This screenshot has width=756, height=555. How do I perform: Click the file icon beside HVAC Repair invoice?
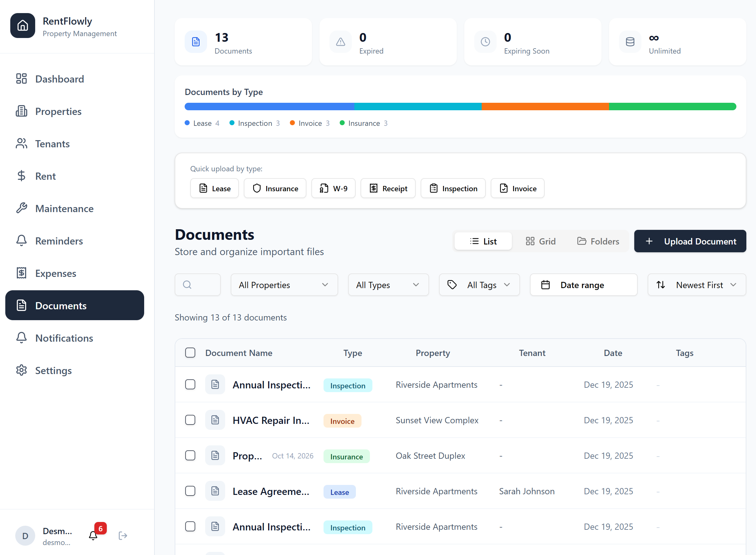215,420
